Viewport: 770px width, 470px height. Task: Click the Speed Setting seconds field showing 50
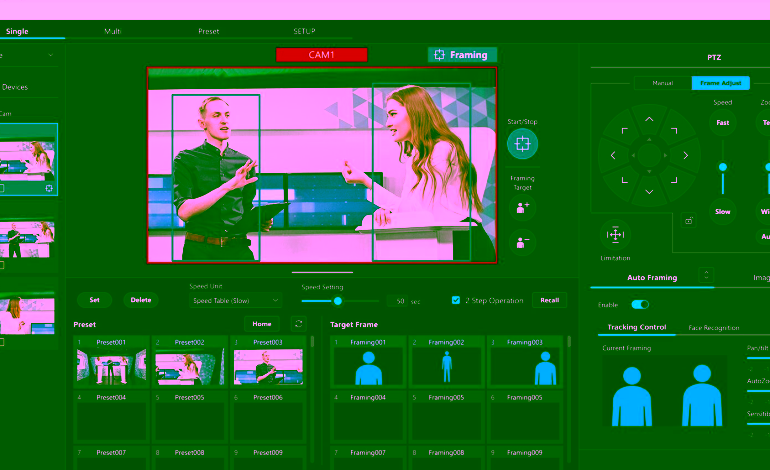398,301
